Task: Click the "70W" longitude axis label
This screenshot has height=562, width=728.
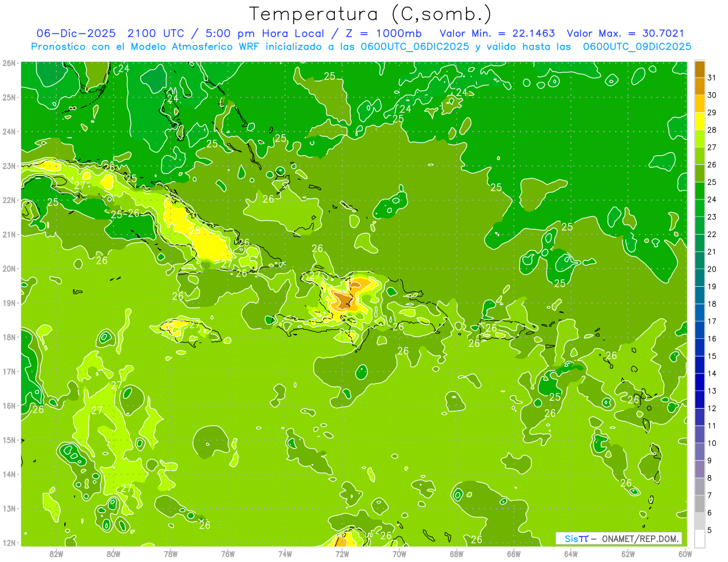Action: pyautogui.click(x=399, y=554)
